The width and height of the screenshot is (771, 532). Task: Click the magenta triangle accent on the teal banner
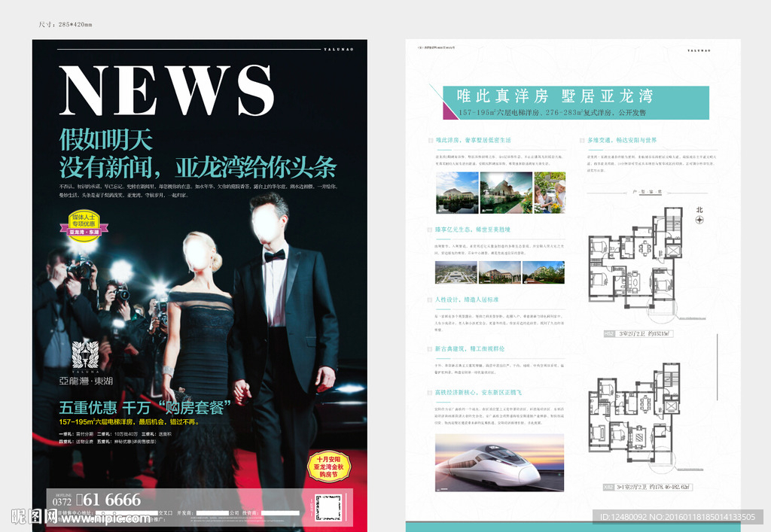450,111
